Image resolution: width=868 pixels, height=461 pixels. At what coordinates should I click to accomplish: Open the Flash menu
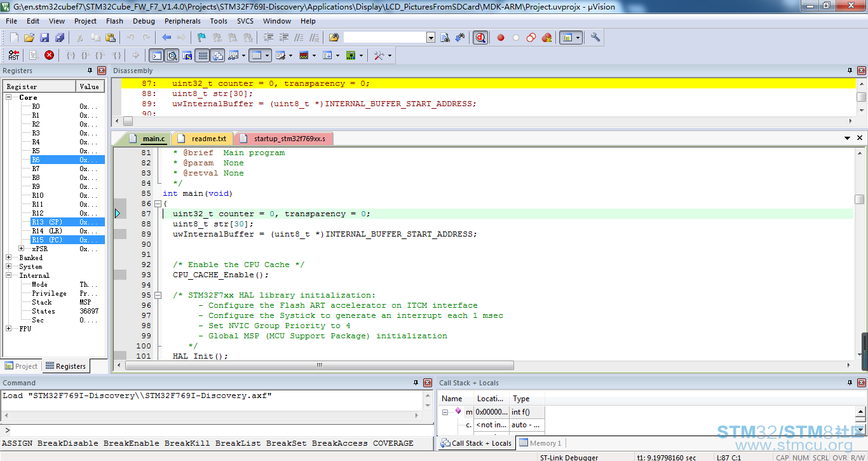tap(115, 21)
